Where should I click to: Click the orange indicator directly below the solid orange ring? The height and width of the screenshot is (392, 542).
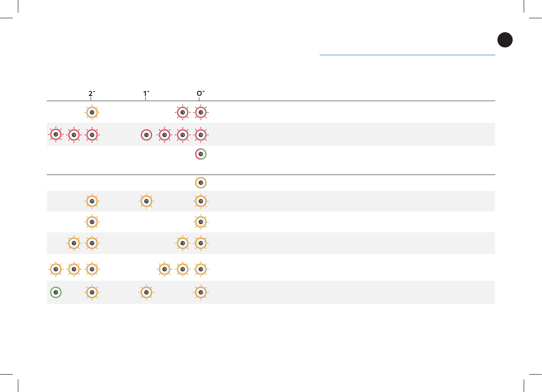(201, 200)
